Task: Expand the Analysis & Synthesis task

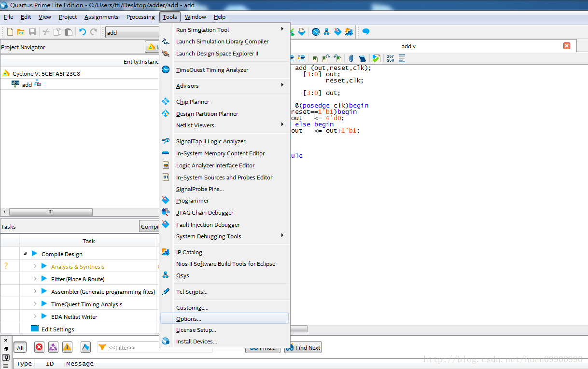Action: (x=35, y=266)
